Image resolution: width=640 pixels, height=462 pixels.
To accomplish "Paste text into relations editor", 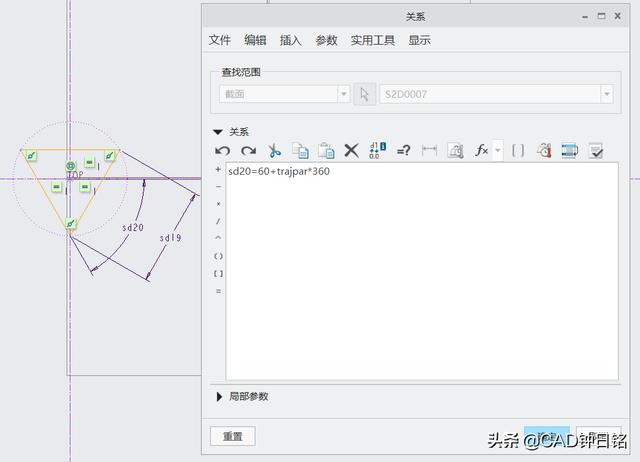I will click(x=327, y=151).
